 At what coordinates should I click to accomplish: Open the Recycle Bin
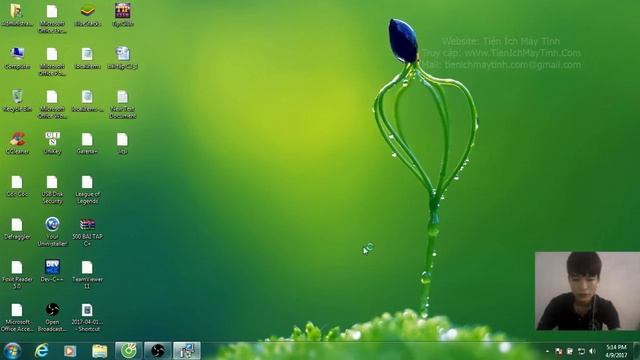coord(17,100)
